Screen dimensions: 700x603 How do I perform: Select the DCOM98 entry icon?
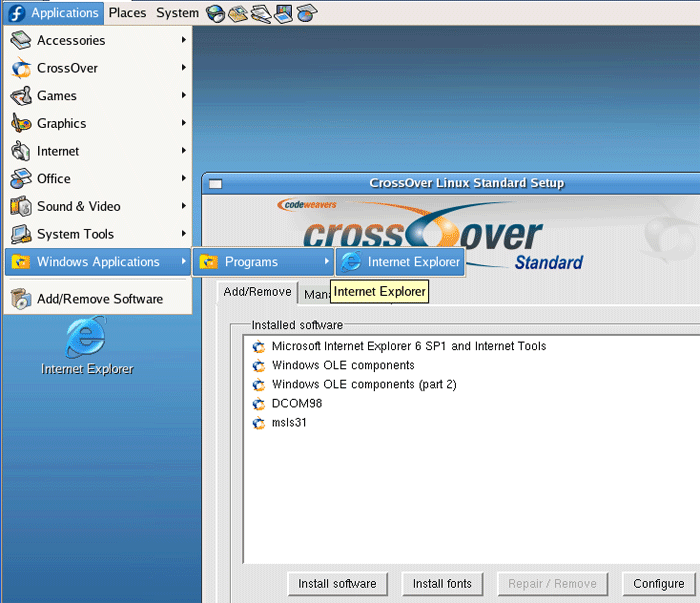tap(258, 403)
